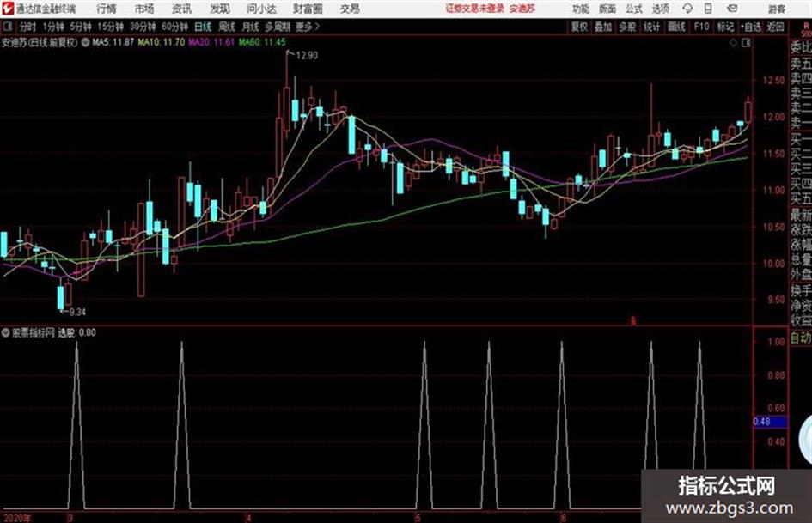Click the MA20: 11.61 indicator value
The height and width of the screenshot is (523, 812).
point(211,42)
